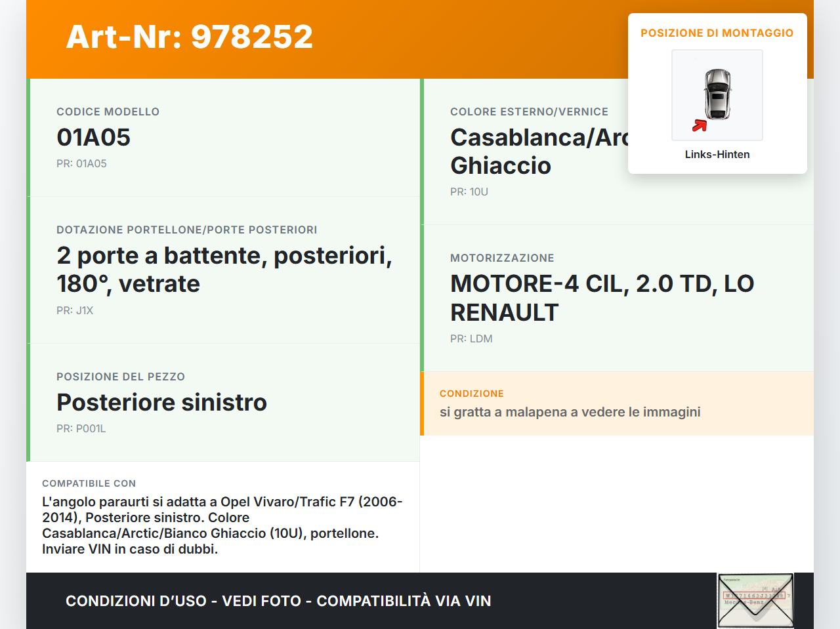Click the MOTORIZZAZIONE section heading
Viewport: 840px width, 629px height.
click(502, 258)
